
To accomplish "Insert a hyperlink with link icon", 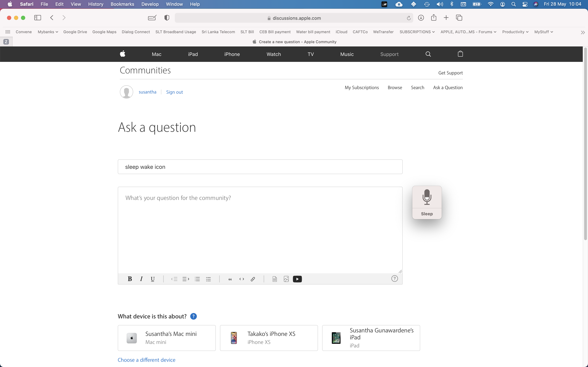I will pyautogui.click(x=253, y=279).
